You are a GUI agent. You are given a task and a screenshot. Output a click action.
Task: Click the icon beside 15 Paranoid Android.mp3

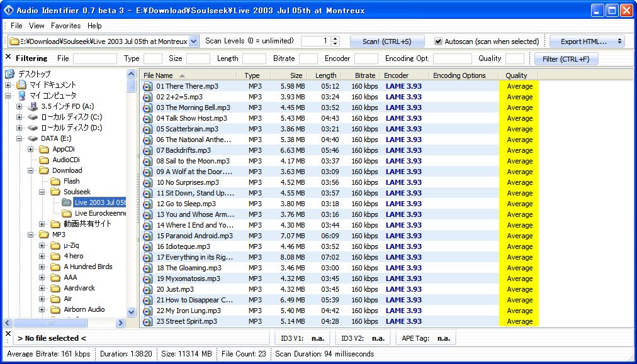[x=147, y=236]
